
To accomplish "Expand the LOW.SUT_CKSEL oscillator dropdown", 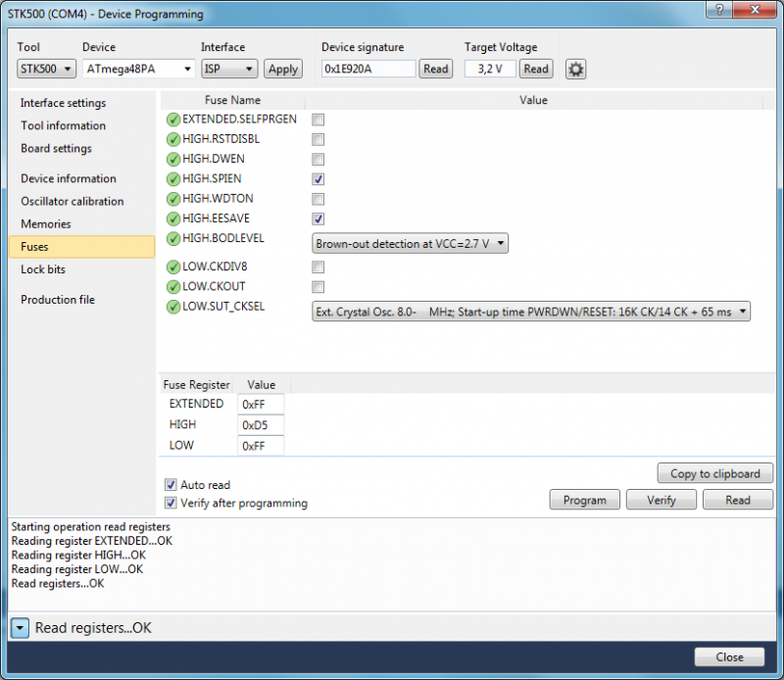I will (x=530, y=312).
